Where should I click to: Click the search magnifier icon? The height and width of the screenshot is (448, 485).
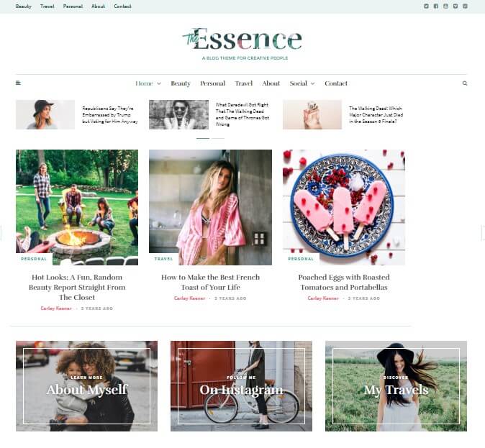pyautogui.click(x=465, y=83)
